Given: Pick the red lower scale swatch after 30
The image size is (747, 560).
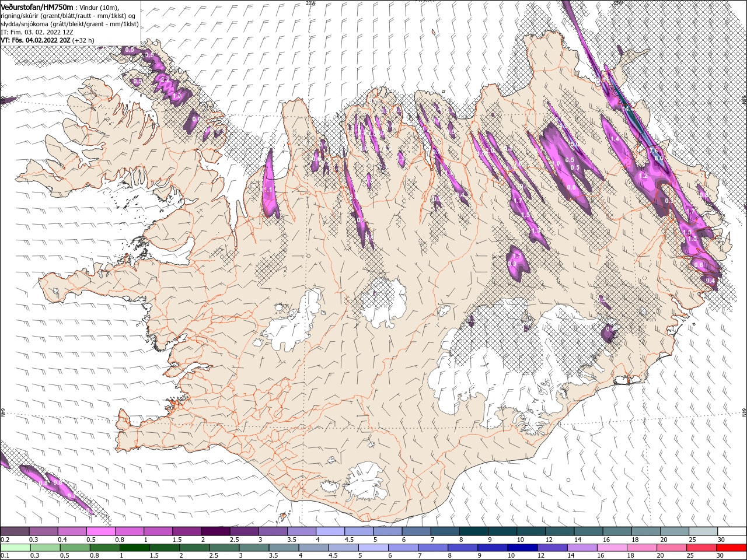Looking at the screenshot, I should [x=731, y=548].
